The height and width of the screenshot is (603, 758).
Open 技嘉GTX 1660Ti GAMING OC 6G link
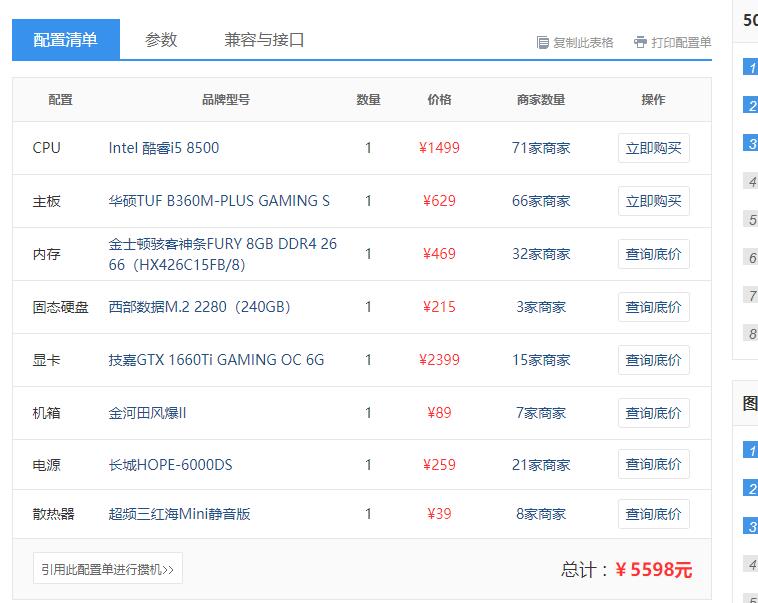coord(216,360)
